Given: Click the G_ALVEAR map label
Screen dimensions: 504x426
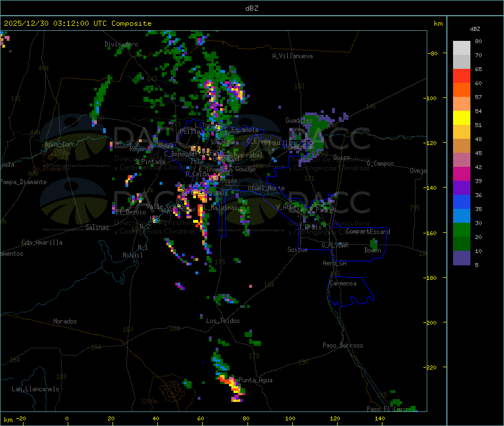Looking at the screenshot, I should point(335,245).
